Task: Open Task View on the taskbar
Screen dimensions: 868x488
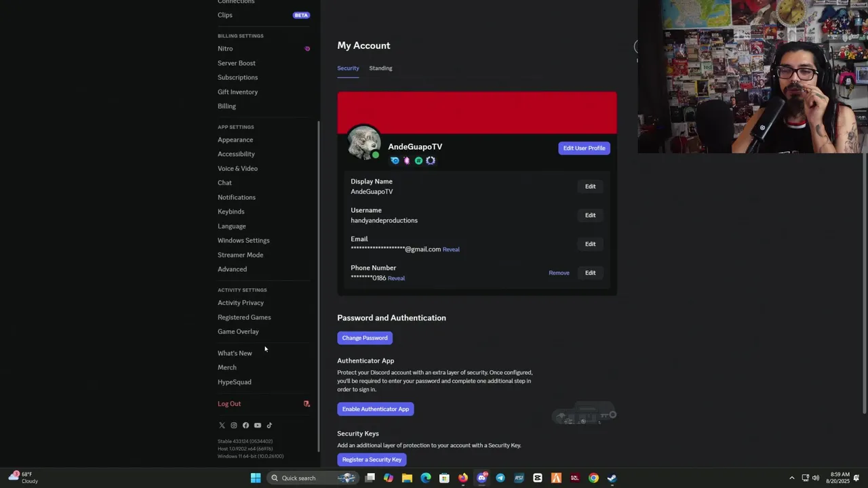Action: (x=370, y=478)
